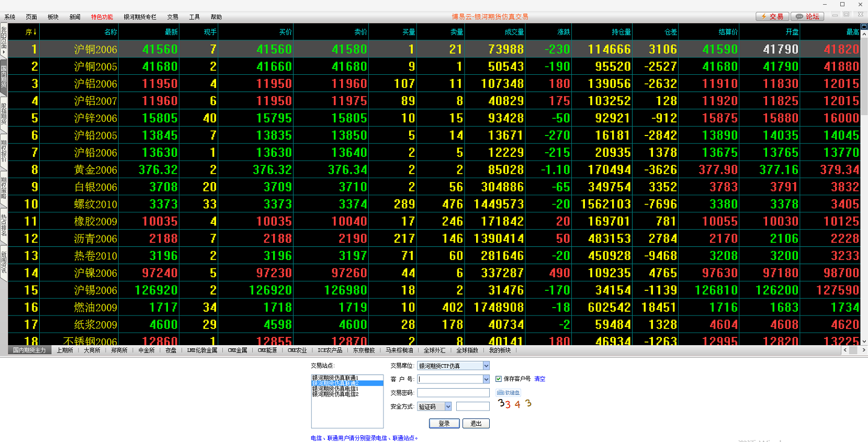Switch to the CME能源 tab
868x442 pixels.
267,350
